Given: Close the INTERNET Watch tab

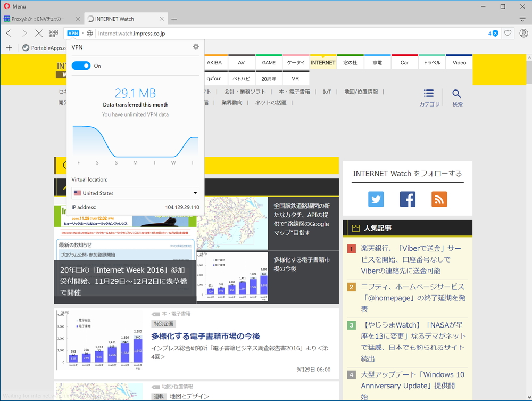Looking at the screenshot, I should click(162, 19).
